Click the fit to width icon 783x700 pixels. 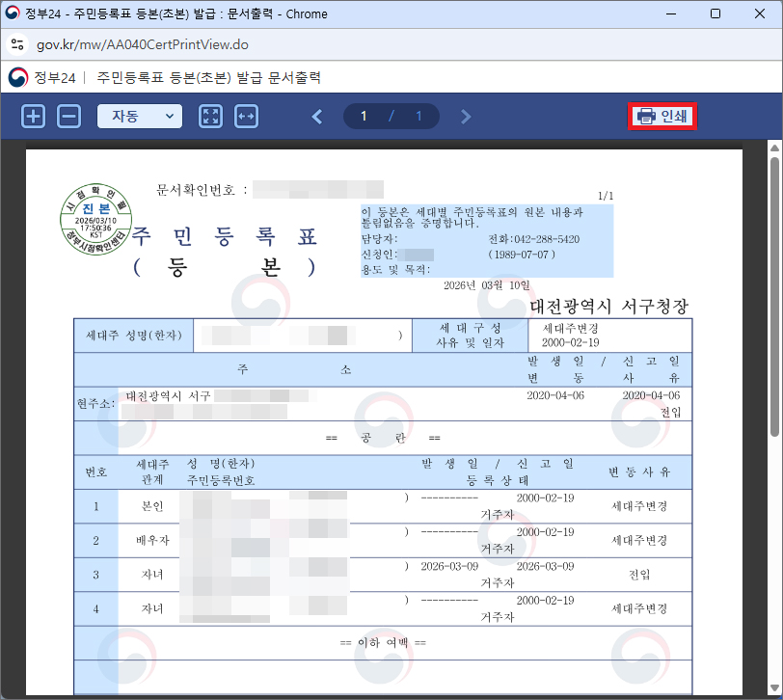click(246, 117)
